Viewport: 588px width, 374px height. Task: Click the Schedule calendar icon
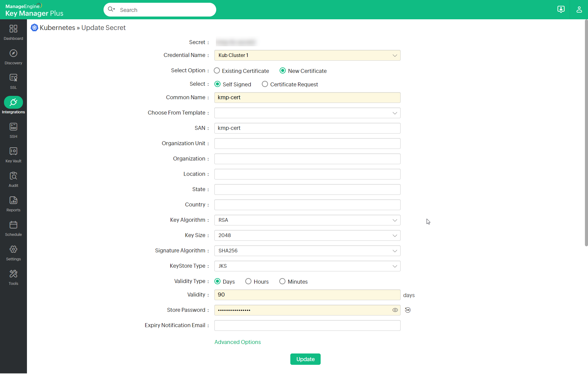[13, 225]
